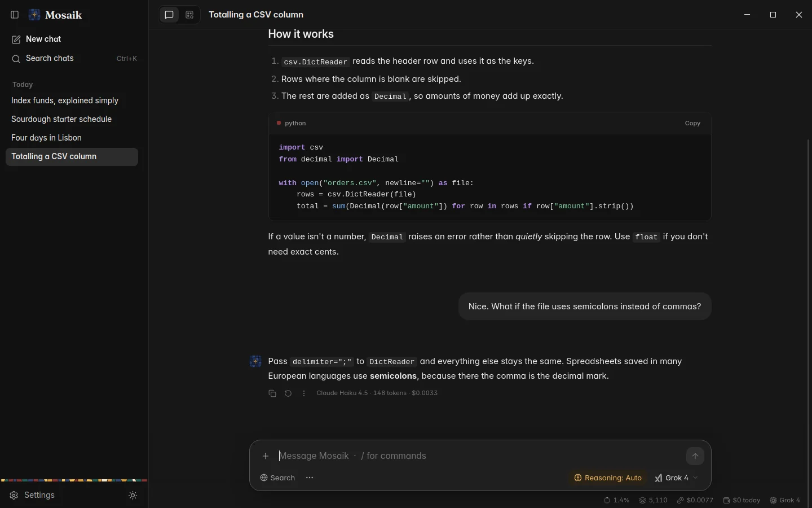The width and height of the screenshot is (812, 508).
Task: Open the Index funds, explained simply chat
Action: click(72, 100)
